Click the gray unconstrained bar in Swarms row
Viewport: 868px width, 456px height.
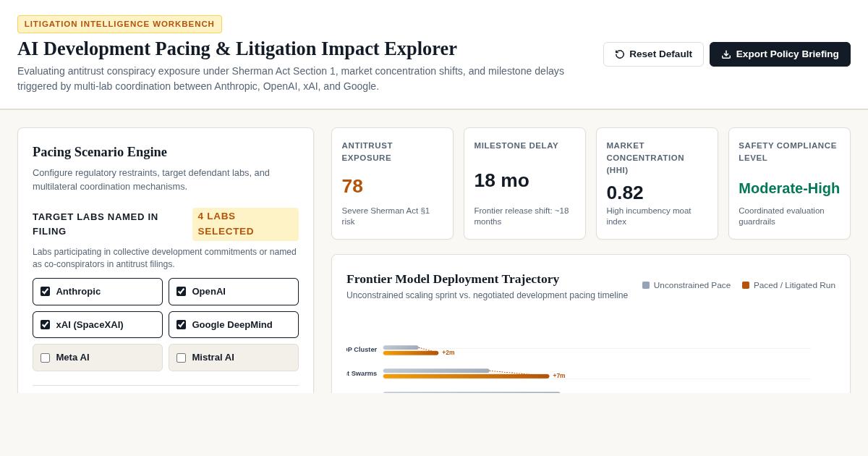(x=436, y=371)
